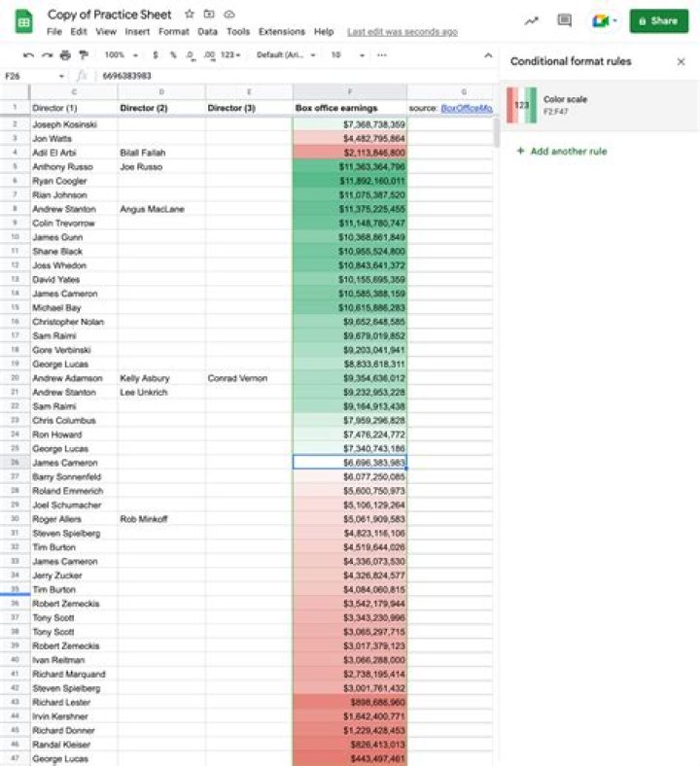Select the Color scale rule preview swatch
The width and height of the screenshot is (700, 766).
522,105
